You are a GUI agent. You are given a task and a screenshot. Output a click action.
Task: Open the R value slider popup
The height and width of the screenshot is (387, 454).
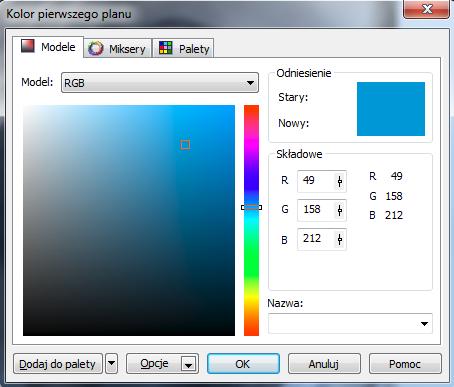click(x=340, y=181)
